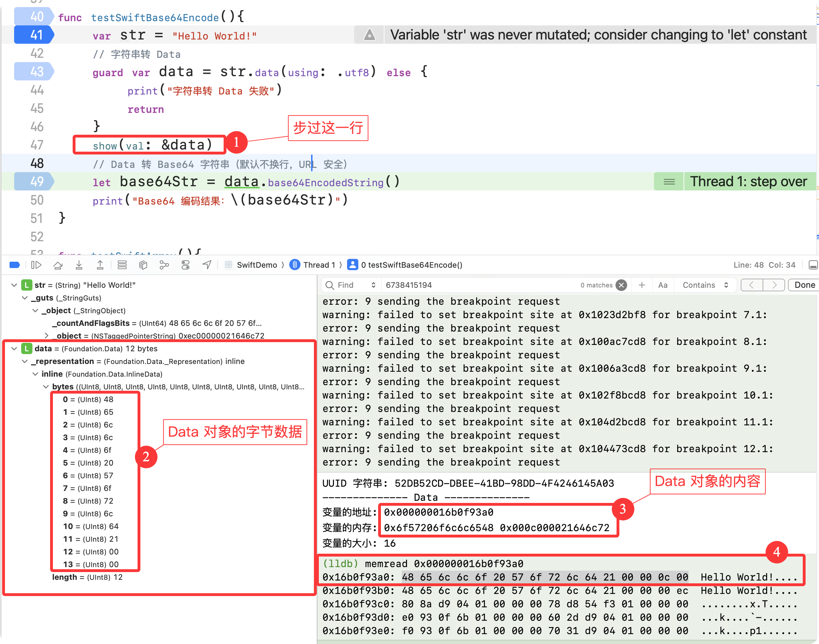Select SwiftDemo in the debug breadcrumb
Image resolution: width=819 pixels, height=644 pixels.
(256, 265)
